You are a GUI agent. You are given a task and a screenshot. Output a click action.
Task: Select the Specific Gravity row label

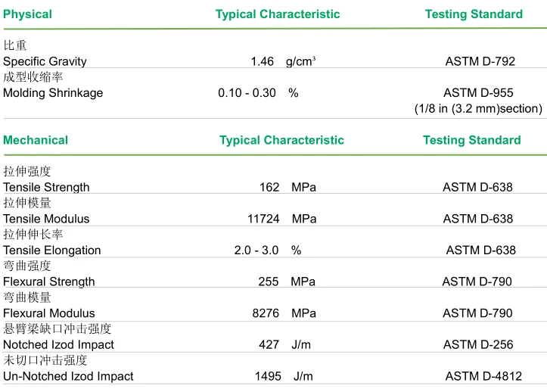tap(45, 61)
